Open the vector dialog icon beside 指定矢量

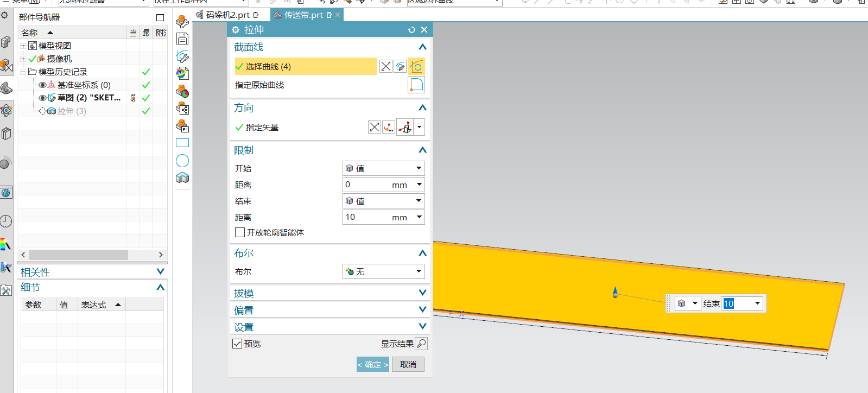click(388, 127)
